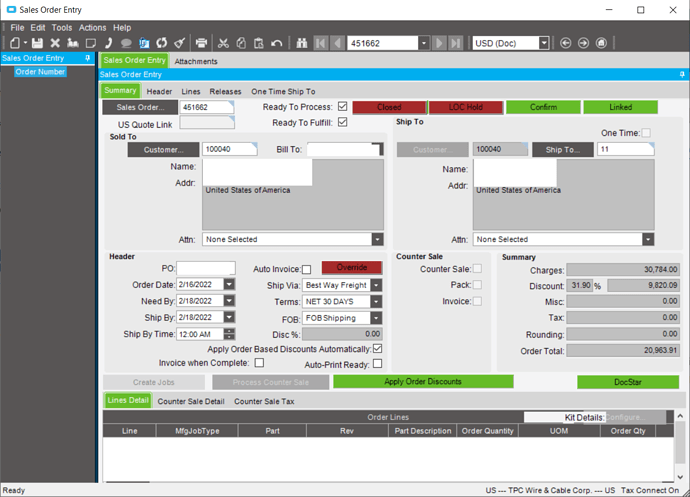690x497 pixels.
Task: Click the memo note toolbar icon
Action: point(91,43)
